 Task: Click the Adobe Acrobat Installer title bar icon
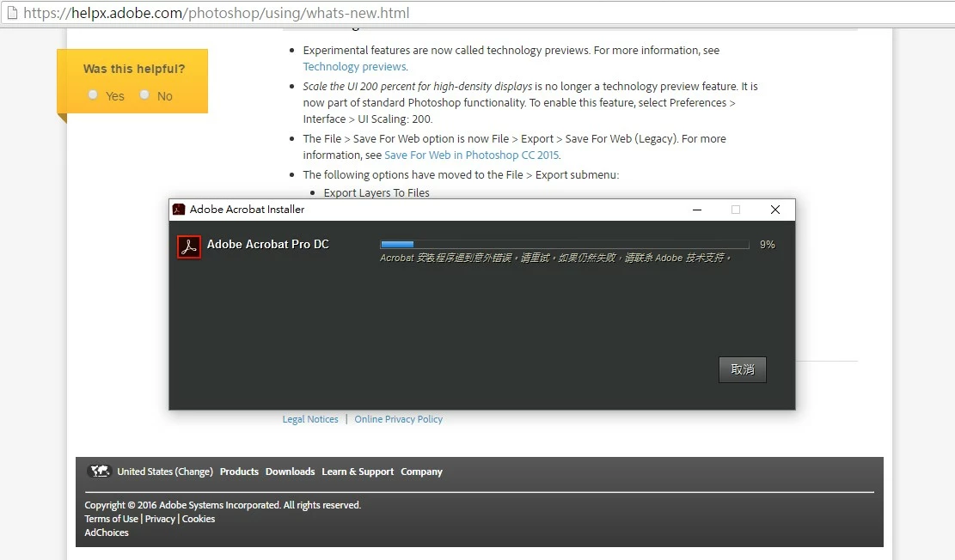point(179,210)
